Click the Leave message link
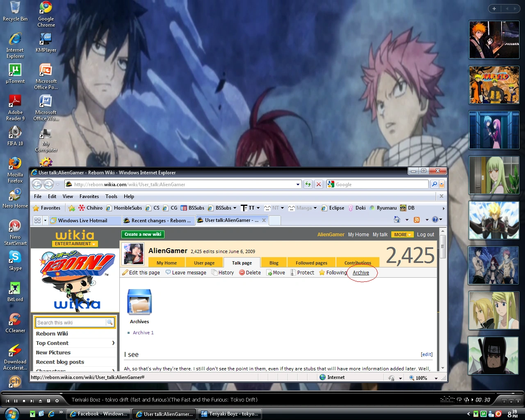The image size is (525, 420). [x=186, y=272]
